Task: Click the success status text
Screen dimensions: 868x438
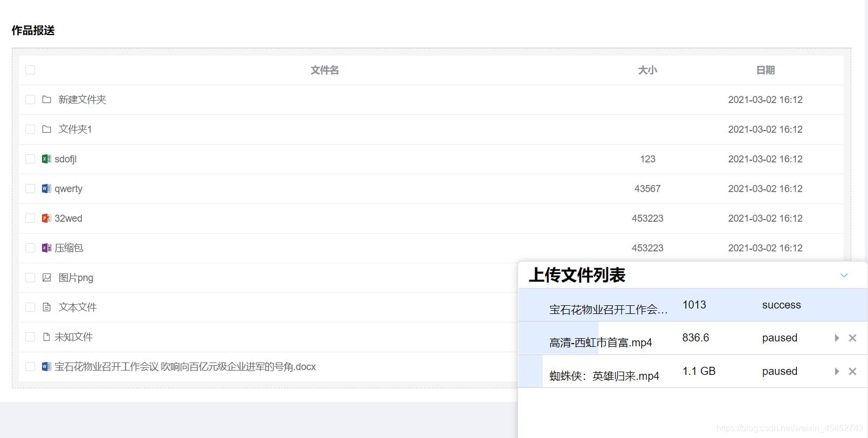Action: click(x=781, y=305)
